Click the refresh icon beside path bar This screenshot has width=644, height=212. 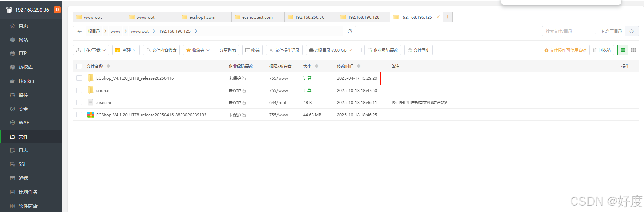click(x=350, y=31)
